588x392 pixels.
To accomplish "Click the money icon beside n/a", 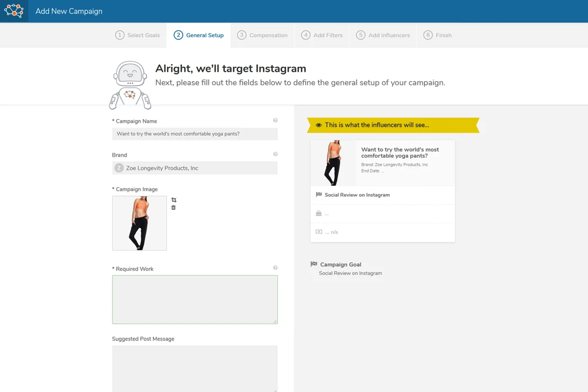I will tap(319, 232).
